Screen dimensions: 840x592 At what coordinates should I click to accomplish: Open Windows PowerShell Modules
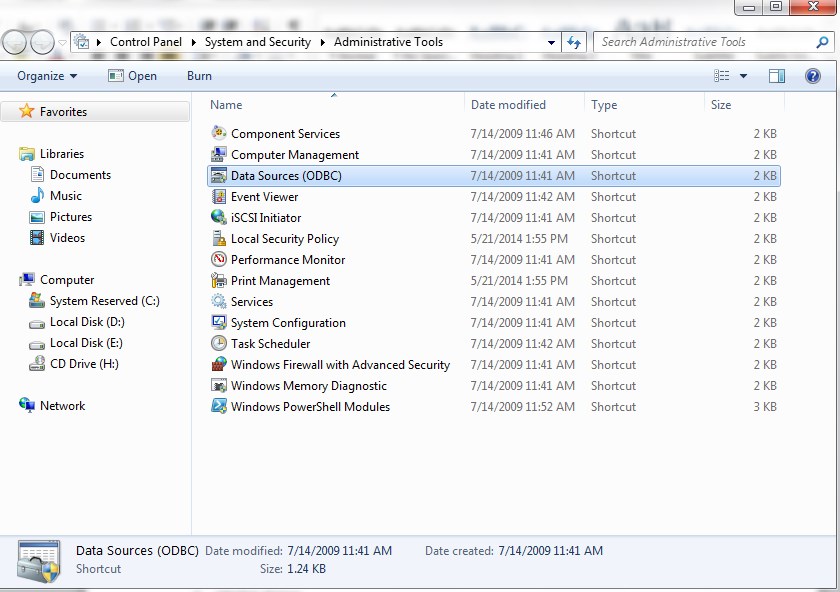click(308, 407)
